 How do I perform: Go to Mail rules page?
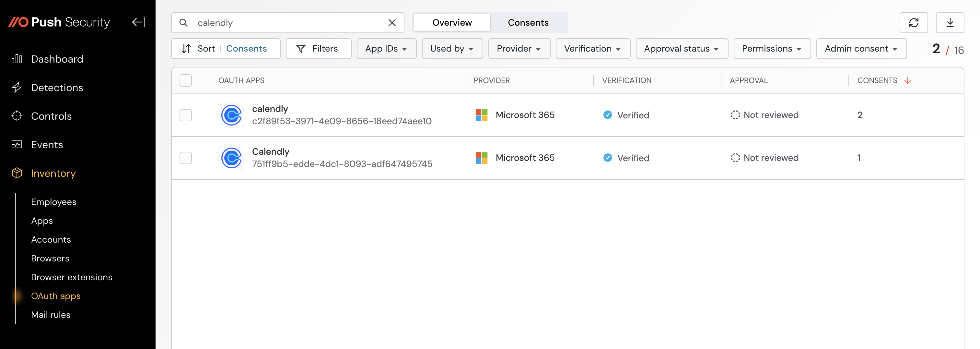(51, 315)
